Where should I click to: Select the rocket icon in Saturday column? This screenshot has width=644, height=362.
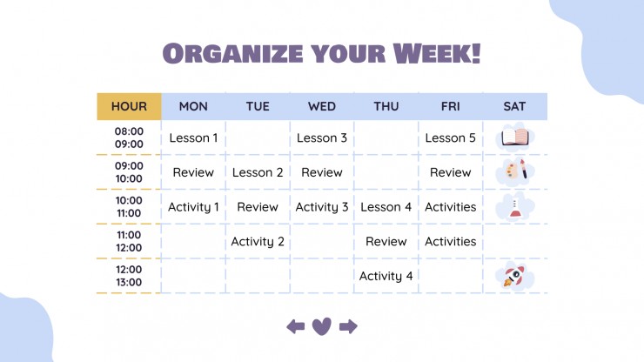(x=514, y=276)
